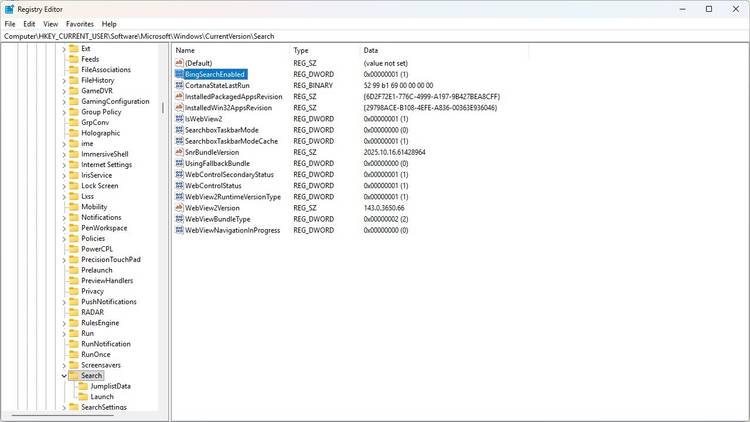Screen dimensions: 750x422
Task: Click the DWORD icon beside WebViewBundleType
Action: point(179,219)
